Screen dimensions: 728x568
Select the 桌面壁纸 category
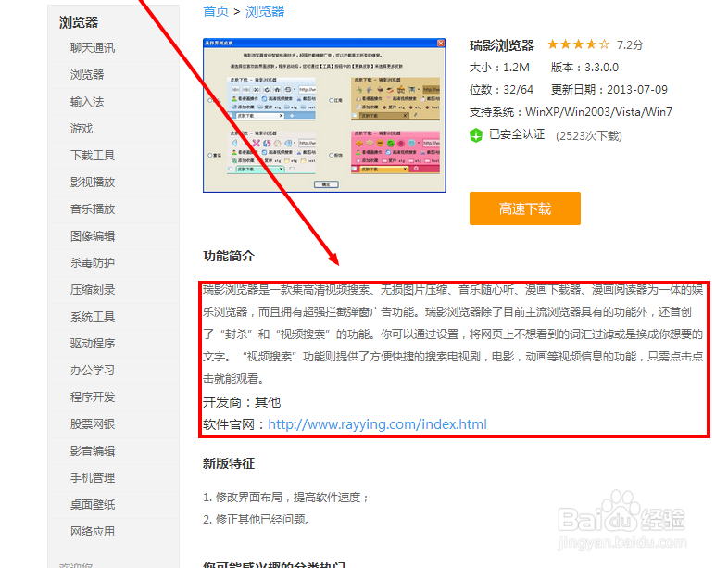(x=93, y=505)
